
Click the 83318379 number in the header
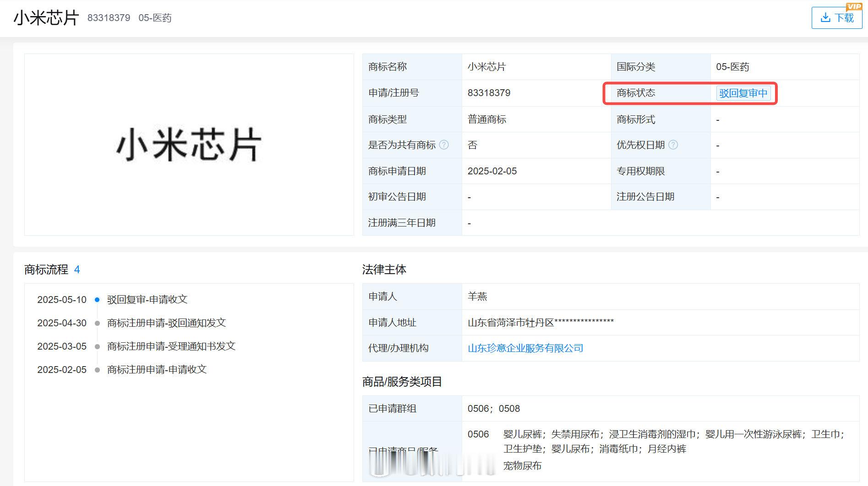tap(109, 18)
